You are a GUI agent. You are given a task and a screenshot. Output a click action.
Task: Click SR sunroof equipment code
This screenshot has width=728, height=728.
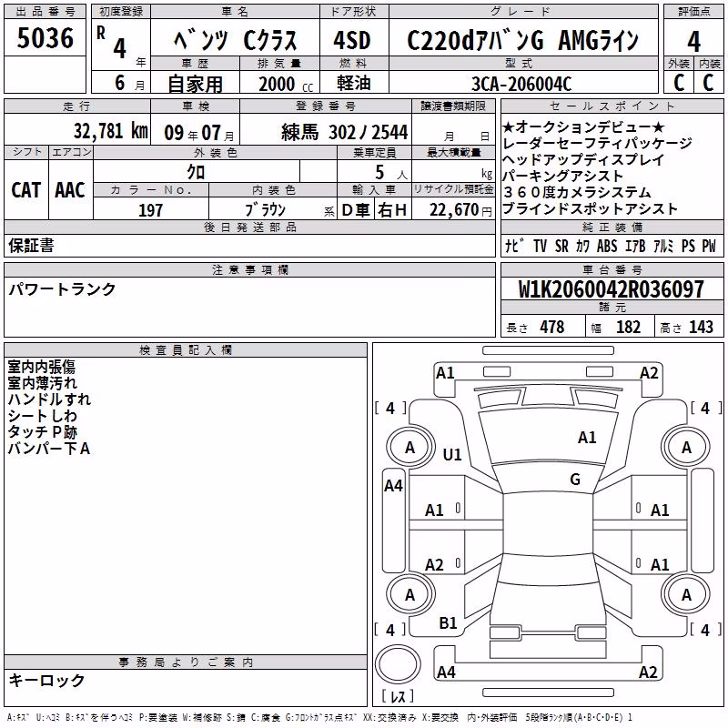tap(561, 246)
